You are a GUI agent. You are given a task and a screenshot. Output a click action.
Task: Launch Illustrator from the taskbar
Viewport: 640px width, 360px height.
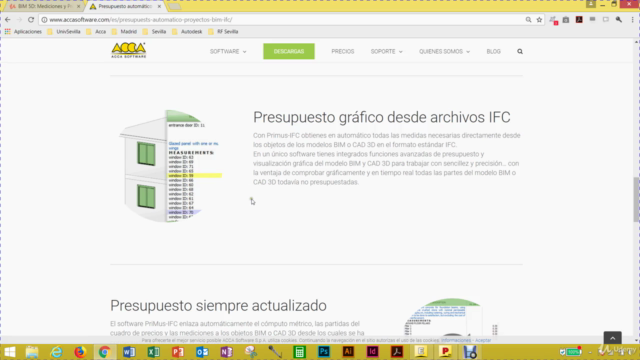348,352
